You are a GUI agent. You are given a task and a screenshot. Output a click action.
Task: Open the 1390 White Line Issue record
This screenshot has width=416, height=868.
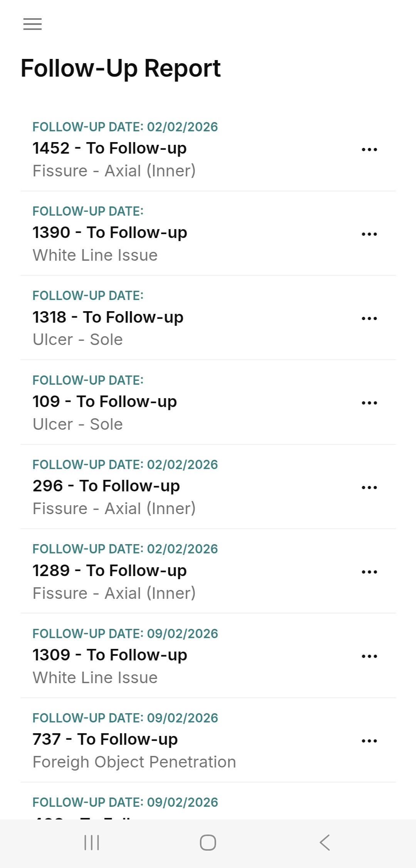110,233
